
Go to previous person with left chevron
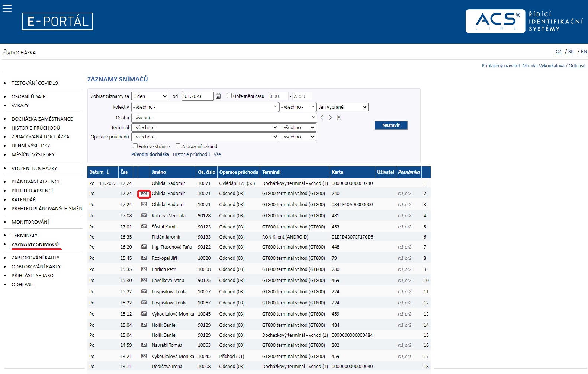coord(322,118)
